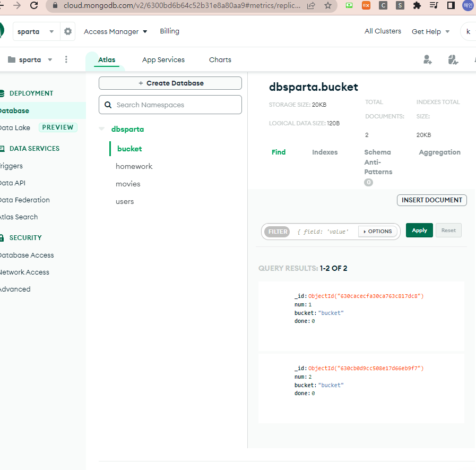The width and height of the screenshot is (476, 470).
Task: Select the Find tab
Action: click(279, 152)
